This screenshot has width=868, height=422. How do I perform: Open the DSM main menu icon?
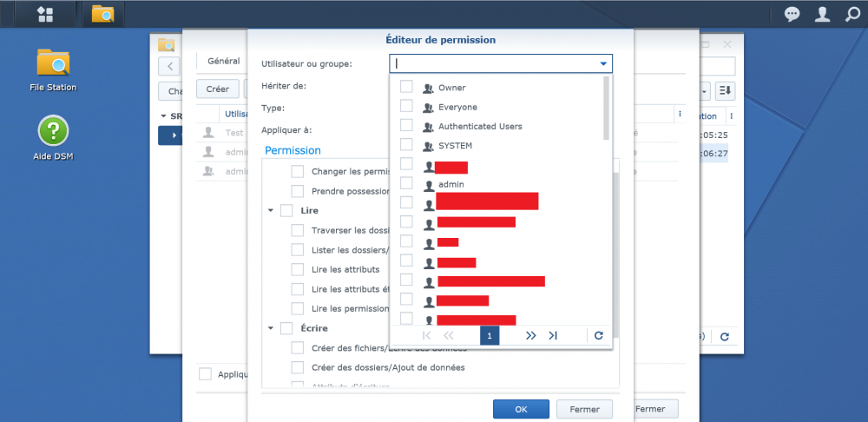45,14
